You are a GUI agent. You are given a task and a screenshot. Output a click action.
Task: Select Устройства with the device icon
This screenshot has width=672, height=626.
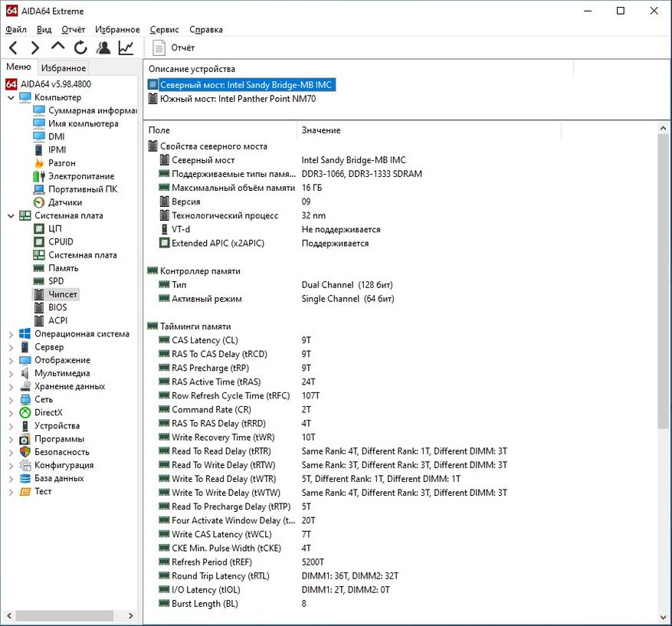[25, 426]
